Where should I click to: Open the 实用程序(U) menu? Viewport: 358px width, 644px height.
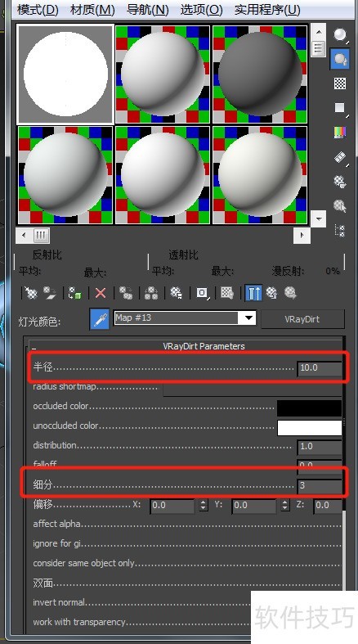click(267, 9)
